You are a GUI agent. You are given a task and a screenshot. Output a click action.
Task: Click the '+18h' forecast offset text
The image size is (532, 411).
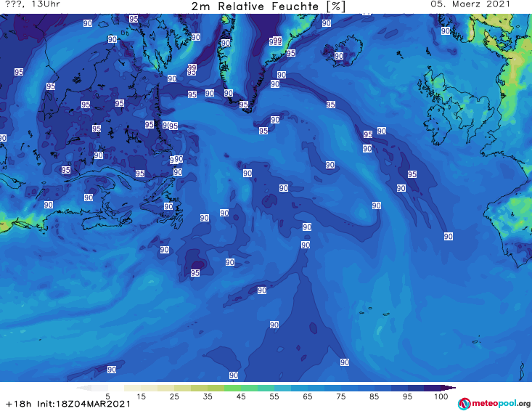(19, 404)
